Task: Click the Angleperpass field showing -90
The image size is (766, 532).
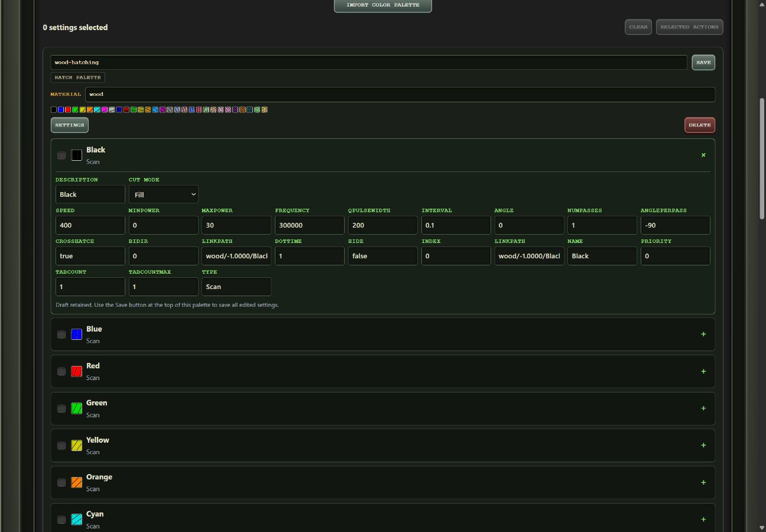Action: (676, 225)
